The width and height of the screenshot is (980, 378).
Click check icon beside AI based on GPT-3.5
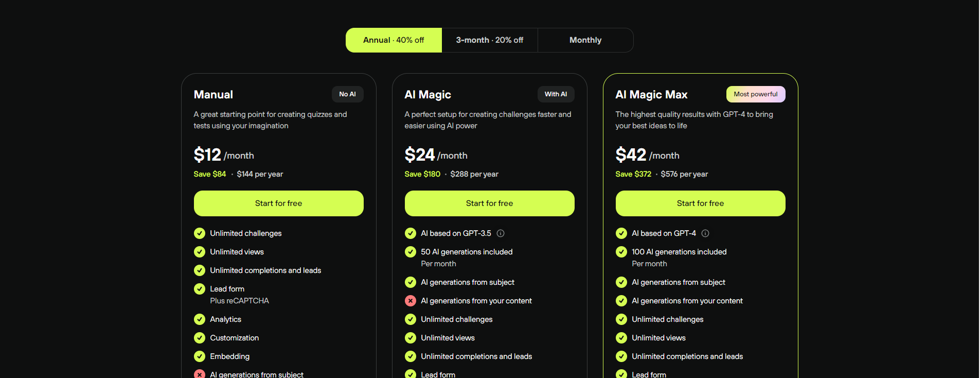411,233
